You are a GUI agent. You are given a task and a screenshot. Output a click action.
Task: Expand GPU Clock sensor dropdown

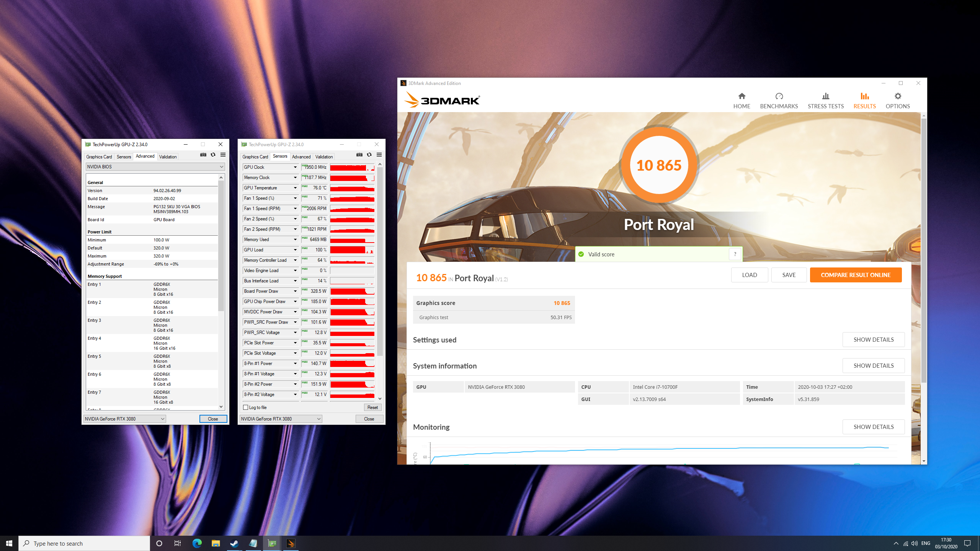(295, 167)
